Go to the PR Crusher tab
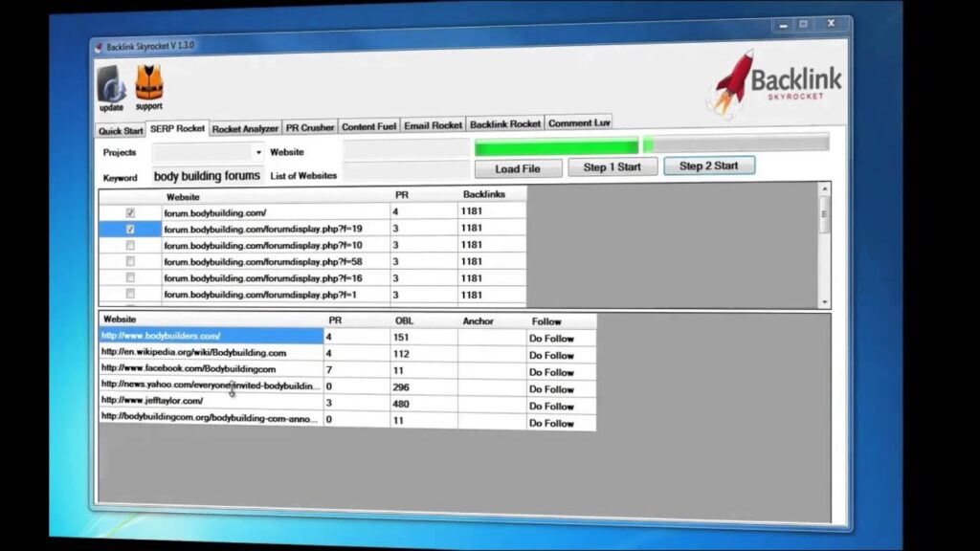The height and width of the screenshot is (551, 980). pyautogui.click(x=310, y=127)
